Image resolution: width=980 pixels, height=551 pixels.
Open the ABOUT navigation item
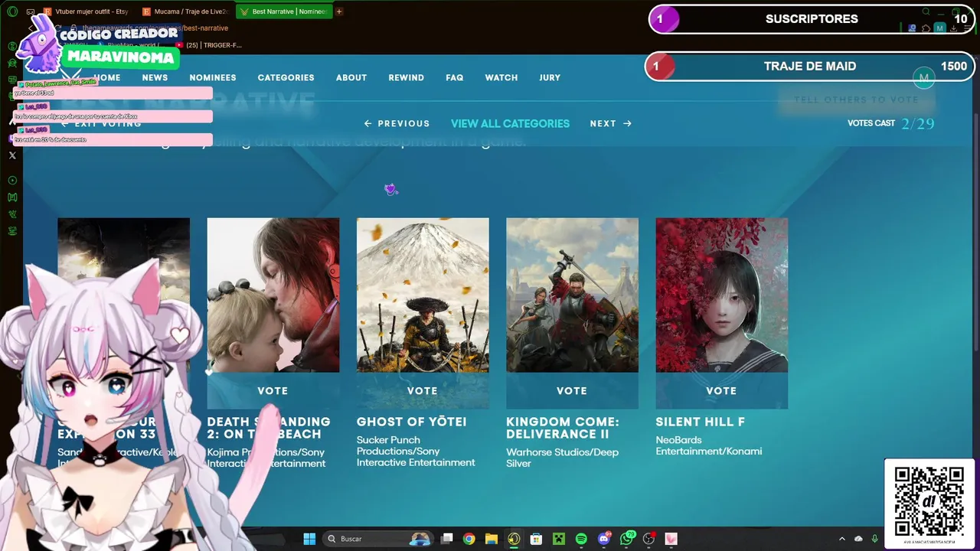click(x=351, y=77)
